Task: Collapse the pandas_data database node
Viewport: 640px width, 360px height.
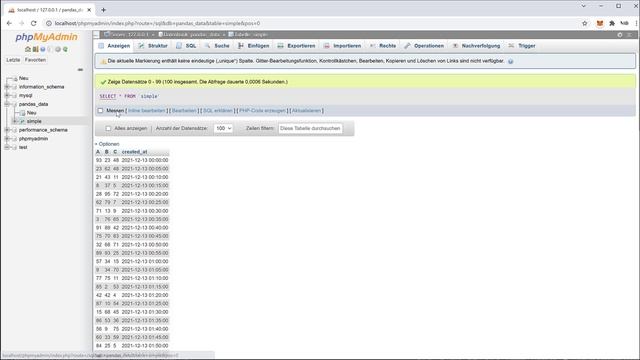Action: click(x=7, y=104)
